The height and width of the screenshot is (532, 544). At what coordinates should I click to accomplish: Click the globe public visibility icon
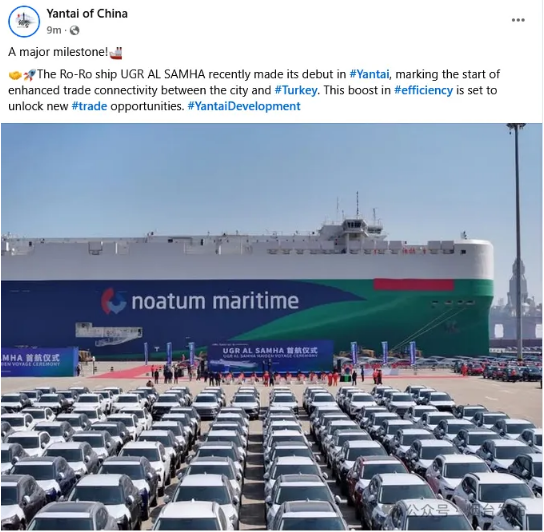[x=75, y=31]
